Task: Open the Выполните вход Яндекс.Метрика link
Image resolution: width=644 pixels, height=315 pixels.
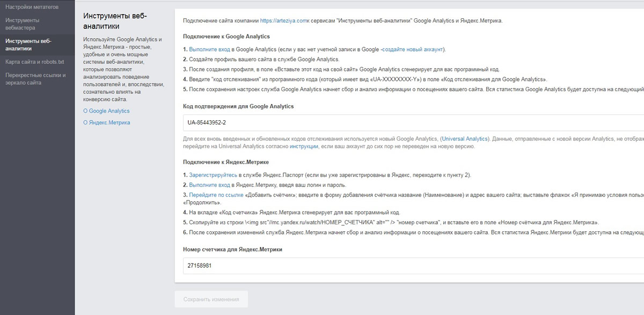Action: tap(210, 184)
